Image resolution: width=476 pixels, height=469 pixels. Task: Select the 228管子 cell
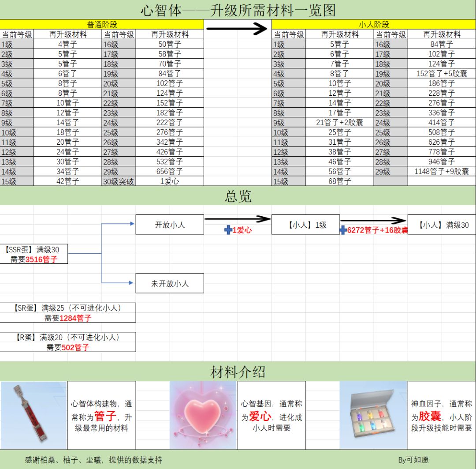click(x=442, y=93)
